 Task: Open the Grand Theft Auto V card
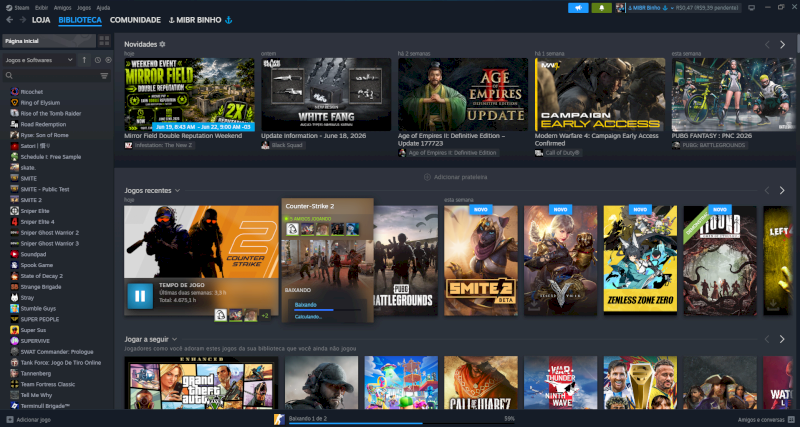[202, 383]
